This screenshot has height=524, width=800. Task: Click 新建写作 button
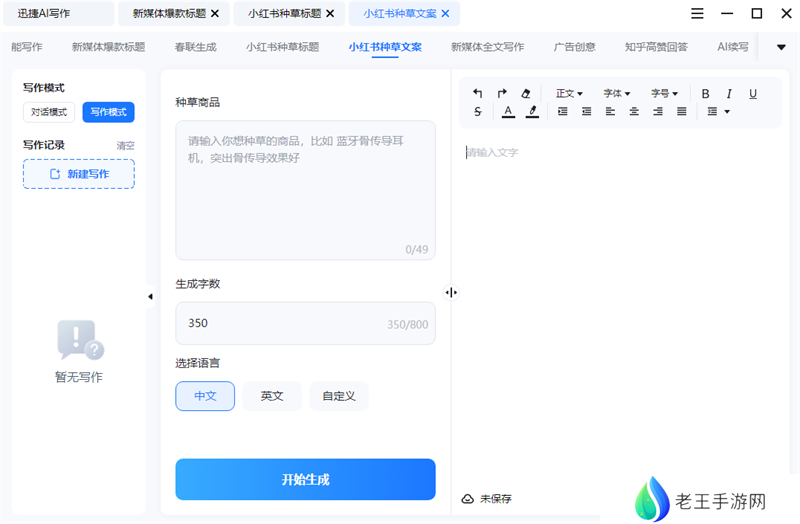pyautogui.click(x=79, y=174)
